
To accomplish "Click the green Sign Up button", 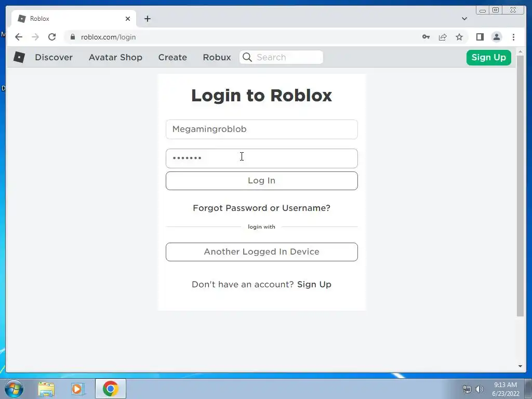I will pos(488,57).
